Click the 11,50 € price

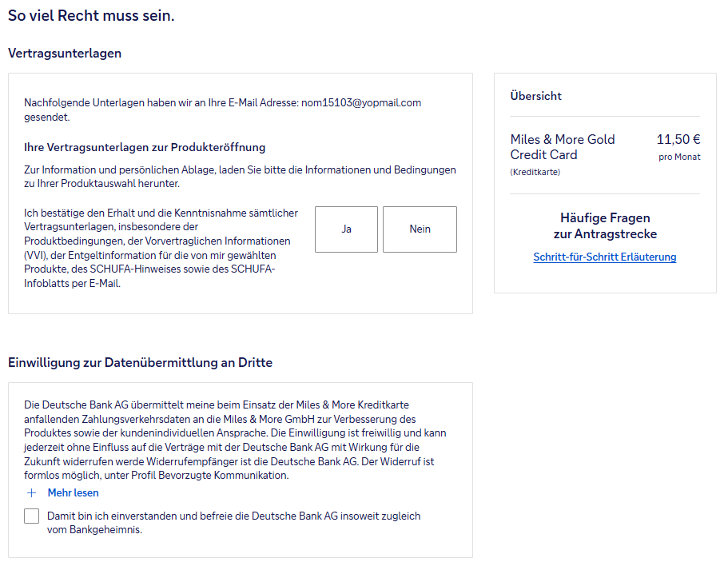coord(678,139)
